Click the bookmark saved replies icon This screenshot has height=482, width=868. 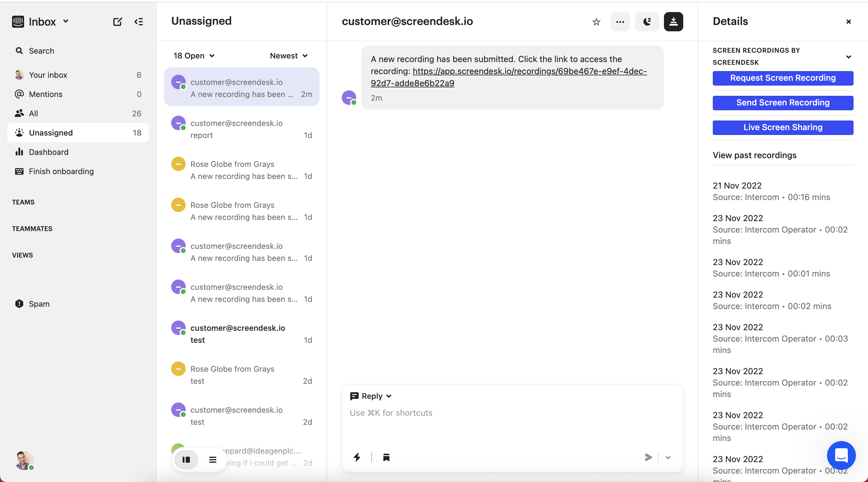[386, 457]
